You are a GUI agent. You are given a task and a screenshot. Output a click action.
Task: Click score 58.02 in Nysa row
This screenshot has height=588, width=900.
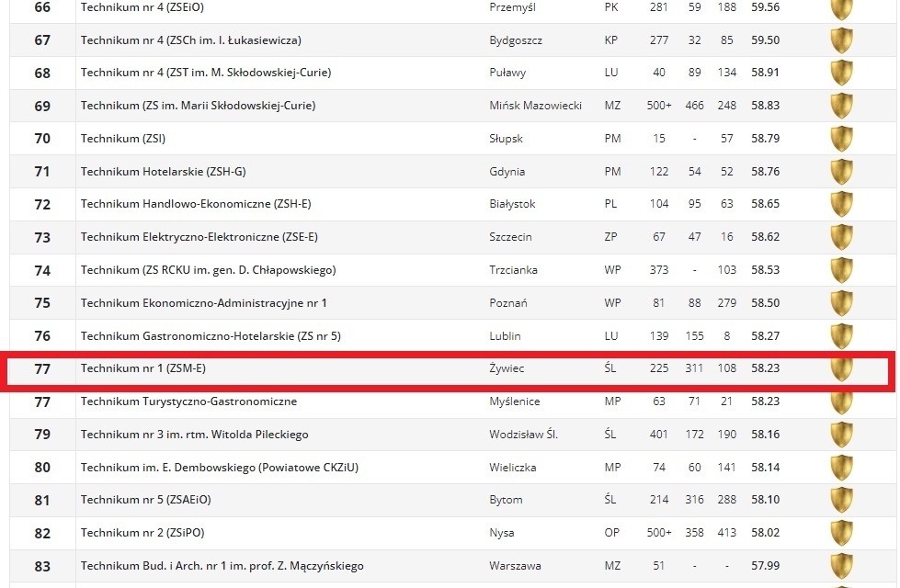coord(765,533)
